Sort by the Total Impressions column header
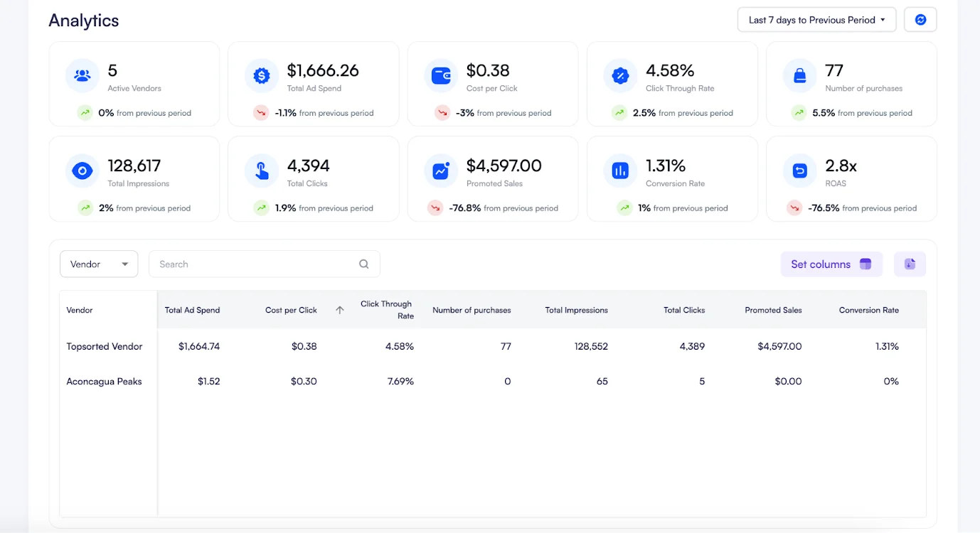The width and height of the screenshot is (980, 533). pyautogui.click(x=576, y=310)
